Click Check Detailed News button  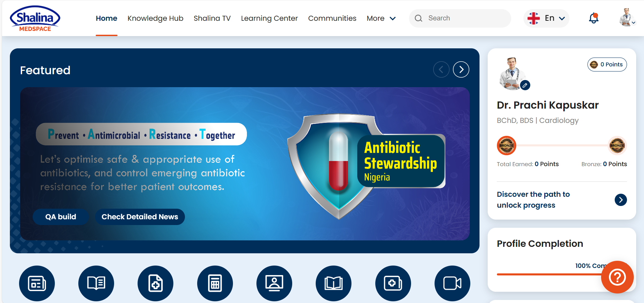tap(140, 217)
